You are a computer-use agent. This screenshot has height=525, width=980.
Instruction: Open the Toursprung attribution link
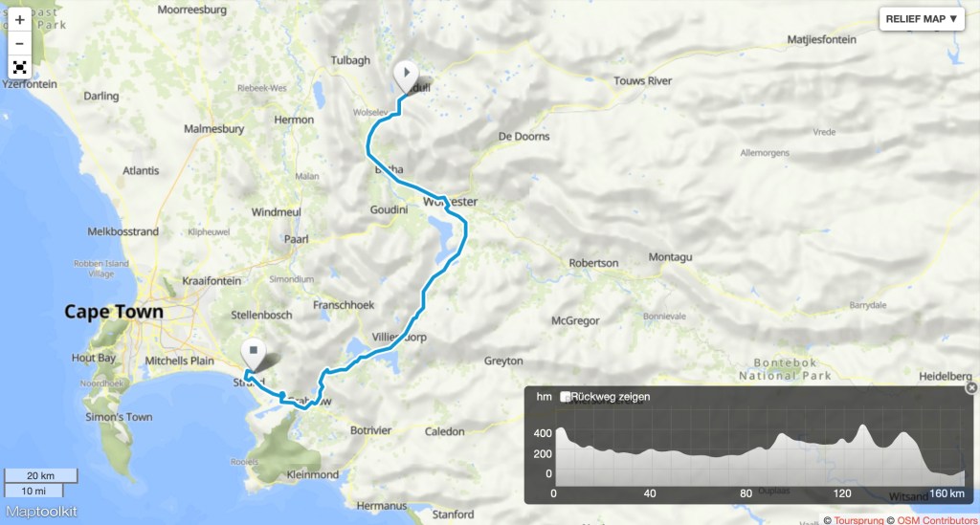click(x=858, y=520)
